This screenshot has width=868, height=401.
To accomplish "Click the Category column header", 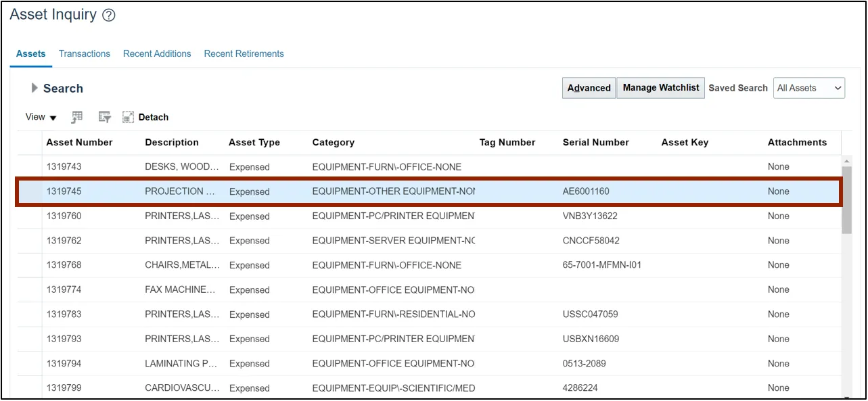I will tap(333, 142).
